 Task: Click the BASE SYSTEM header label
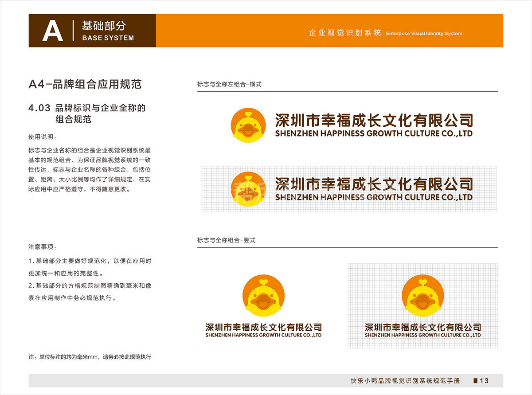tap(108, 38)
